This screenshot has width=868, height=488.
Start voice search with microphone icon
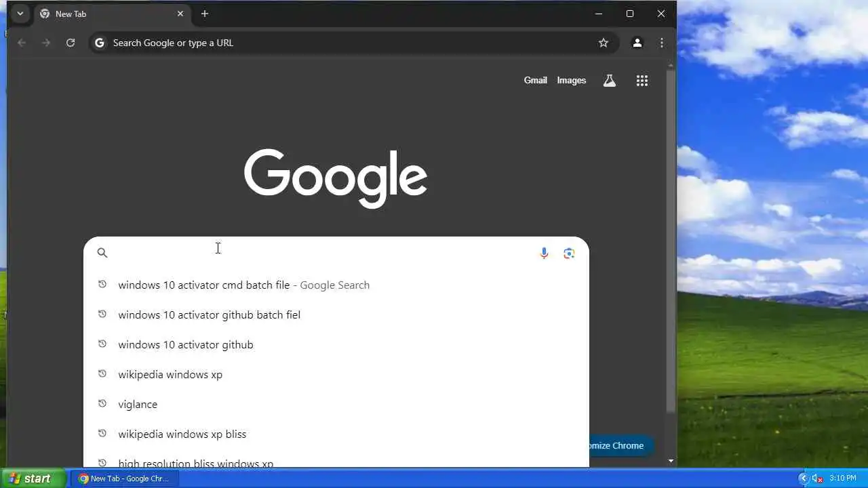click(x=544, y=253)
